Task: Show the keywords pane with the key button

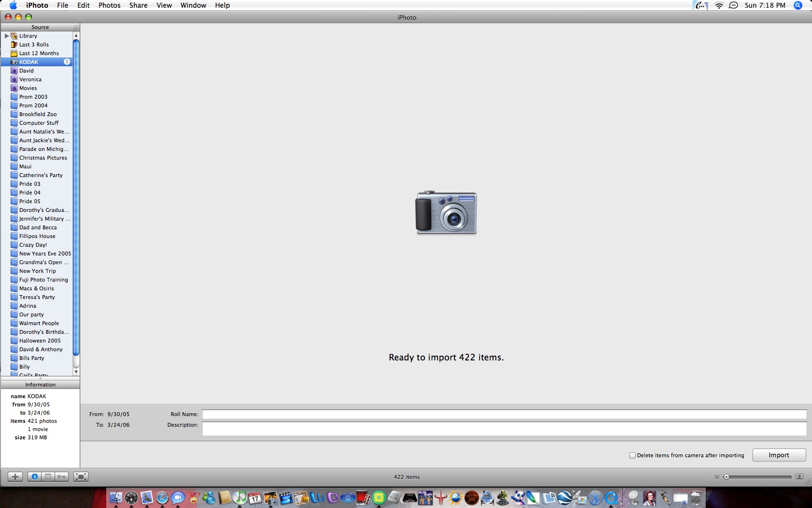Action: [x=61, y=477]
